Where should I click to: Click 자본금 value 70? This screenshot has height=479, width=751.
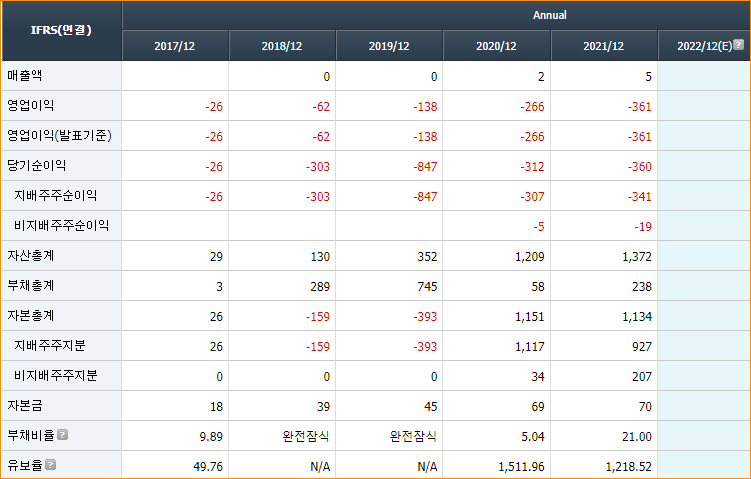click(x=645, y=407)
